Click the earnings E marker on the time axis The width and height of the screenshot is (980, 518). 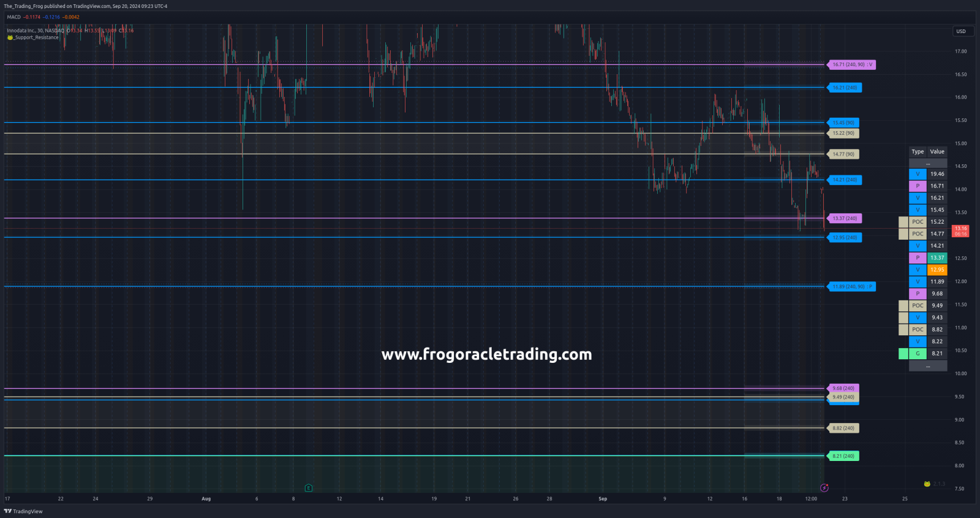pyautogui.click(x=309, y=488)
